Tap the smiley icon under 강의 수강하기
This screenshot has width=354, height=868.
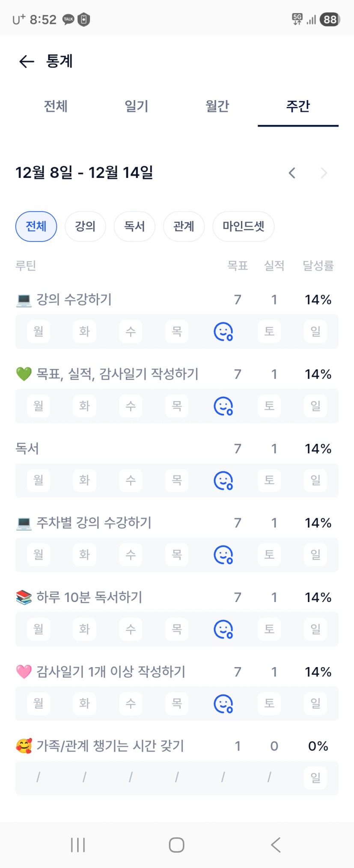[x=223, y=331]
